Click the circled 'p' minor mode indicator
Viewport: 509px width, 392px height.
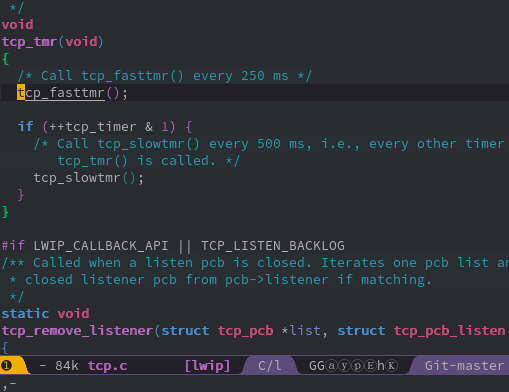point(357,366)
